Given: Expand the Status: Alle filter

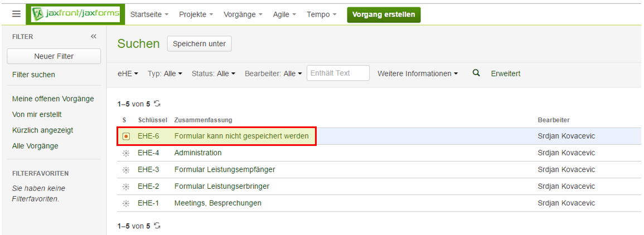Looking at the screenshot, I should click(213, 74).
